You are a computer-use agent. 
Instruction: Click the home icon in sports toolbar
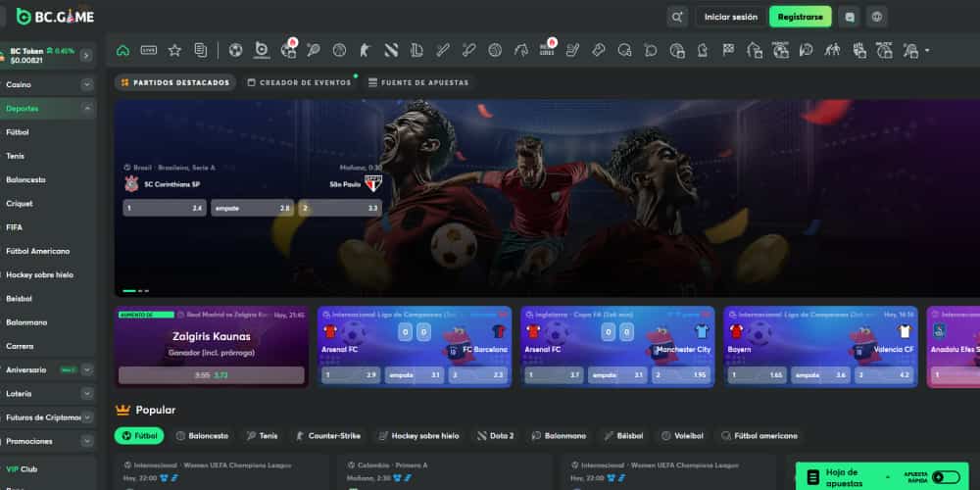pyautogui.click(x=122, y=50)
